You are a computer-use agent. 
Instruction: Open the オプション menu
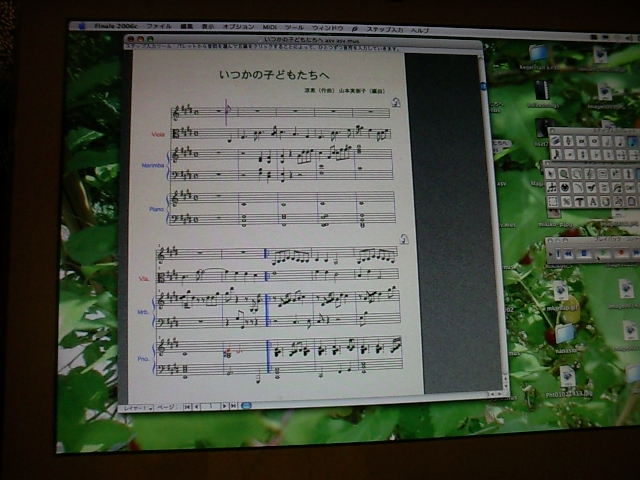[238, 27]
